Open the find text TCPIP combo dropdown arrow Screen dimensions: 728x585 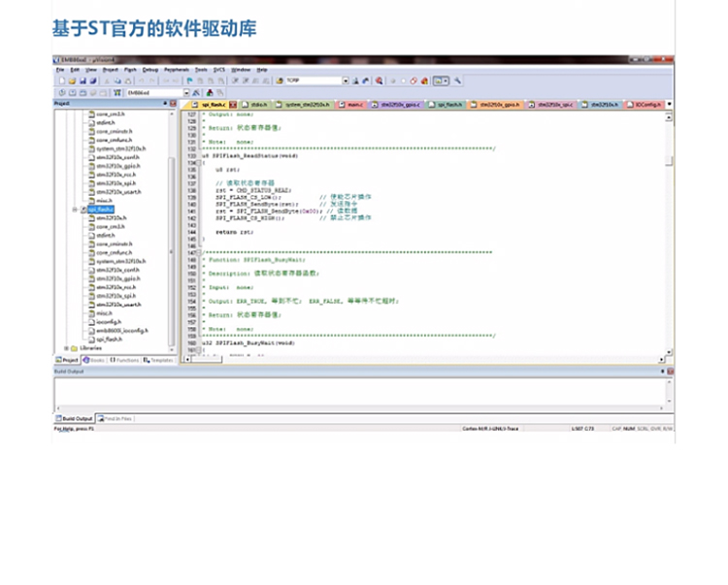[x=346, y=81]
